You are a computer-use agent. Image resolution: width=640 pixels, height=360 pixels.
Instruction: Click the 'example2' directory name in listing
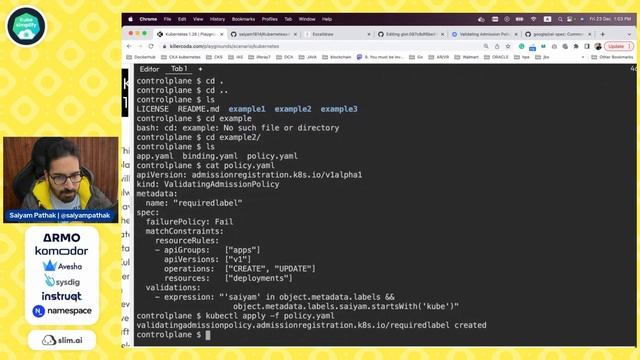coord(293,109)
